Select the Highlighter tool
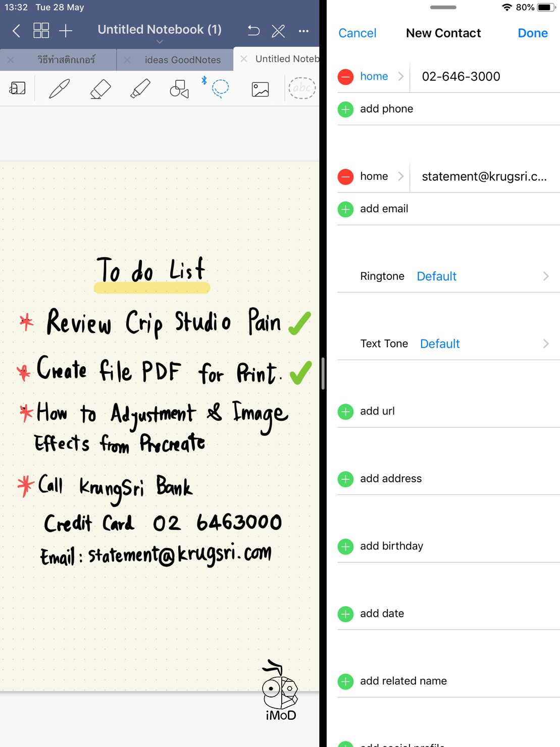Image resolution: width=560 pixels, height=747 pixels. click(140, 89)
